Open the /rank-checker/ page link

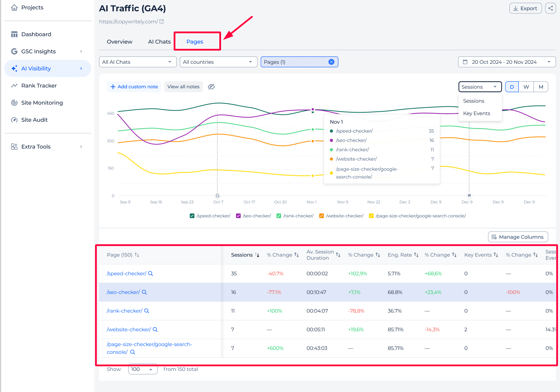tap(124, 311)
